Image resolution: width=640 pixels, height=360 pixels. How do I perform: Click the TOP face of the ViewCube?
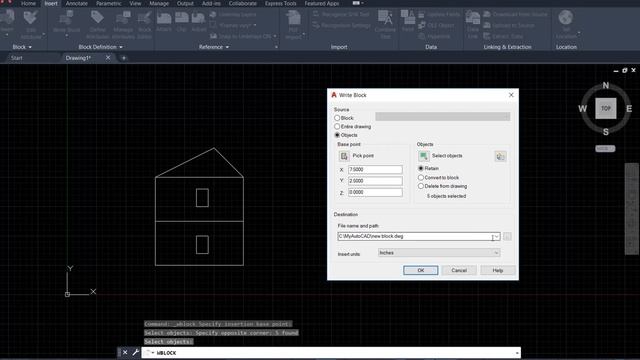coord(606,109)
